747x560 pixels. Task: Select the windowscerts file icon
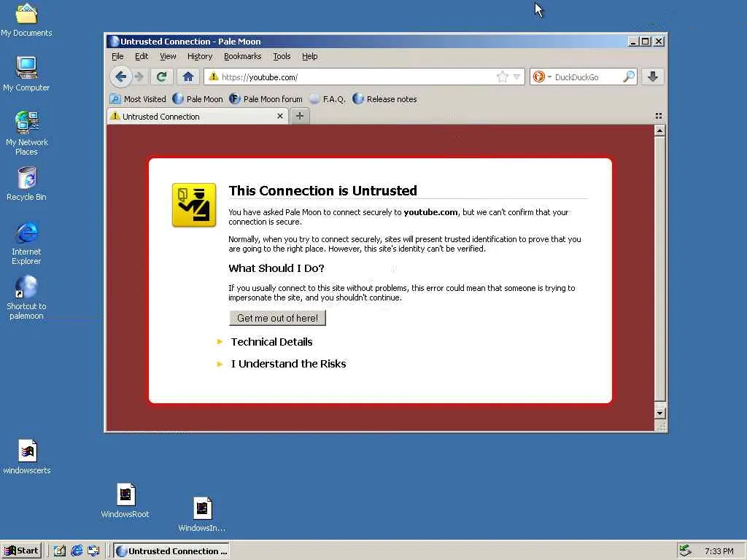coord(27,457)
